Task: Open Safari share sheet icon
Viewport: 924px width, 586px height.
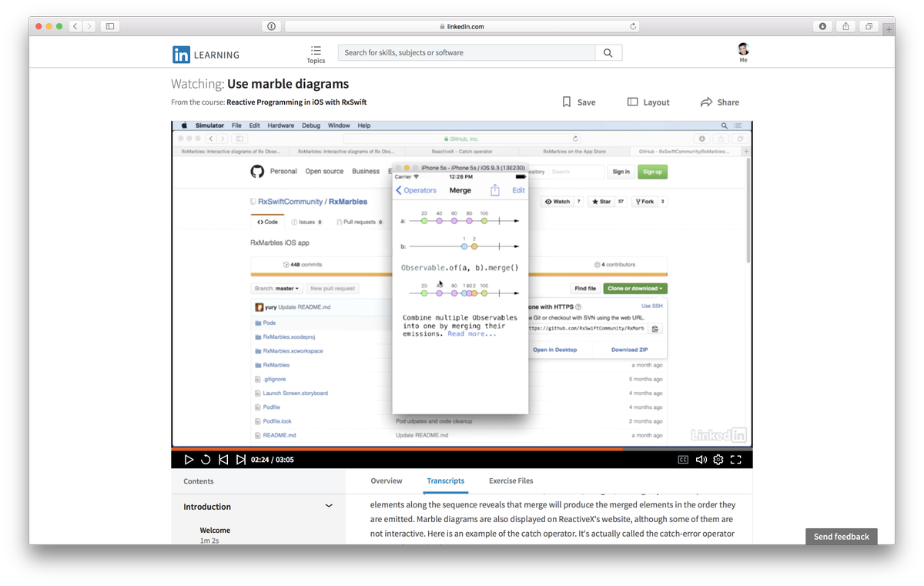Action: coord(845,26)
